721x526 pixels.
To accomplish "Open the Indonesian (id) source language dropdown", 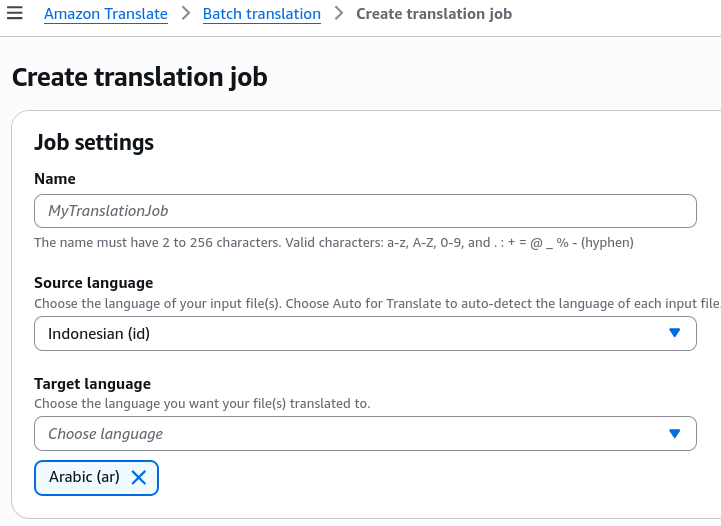I will tap(365, 333).
